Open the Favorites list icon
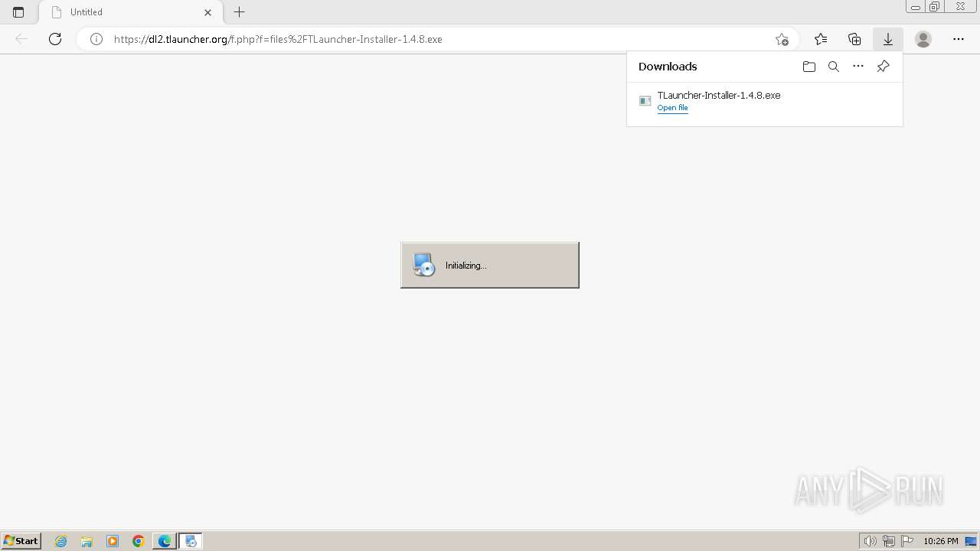 click(x=821, y=39)
